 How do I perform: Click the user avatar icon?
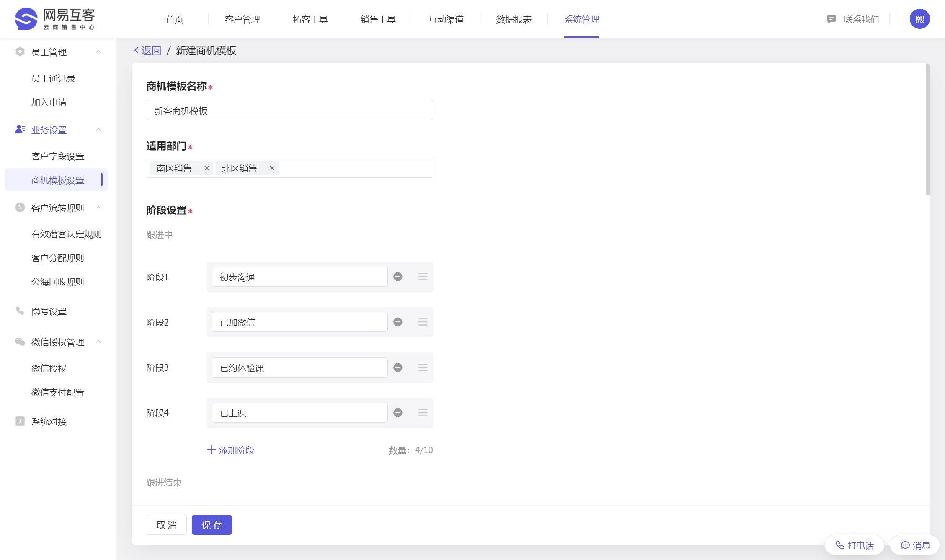point(919,19)
